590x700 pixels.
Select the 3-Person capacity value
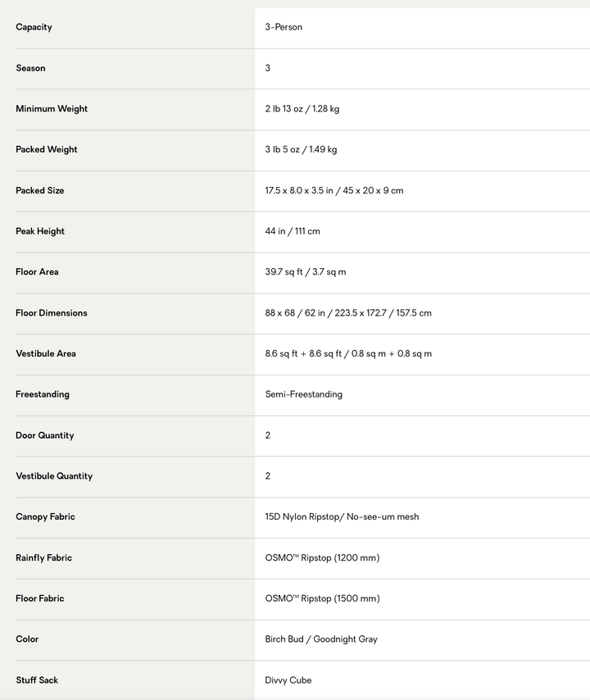click(x=284, y=27)
